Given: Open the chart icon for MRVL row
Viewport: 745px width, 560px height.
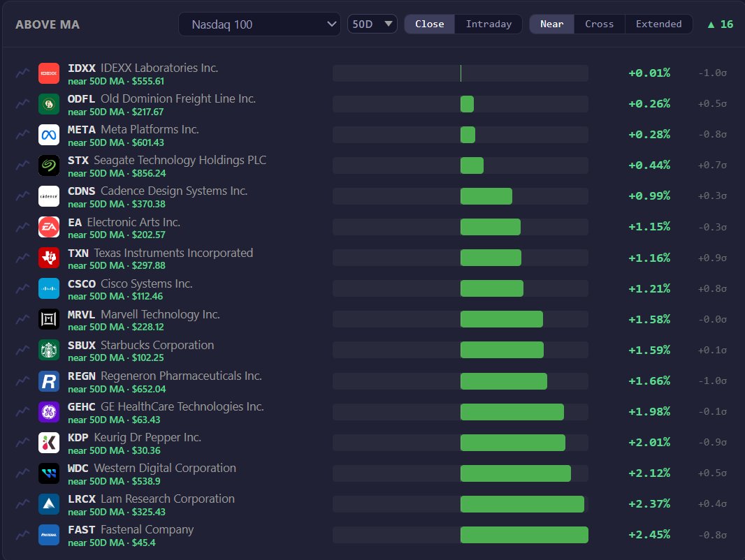Looking at the screenshot, I should [22, 319].
